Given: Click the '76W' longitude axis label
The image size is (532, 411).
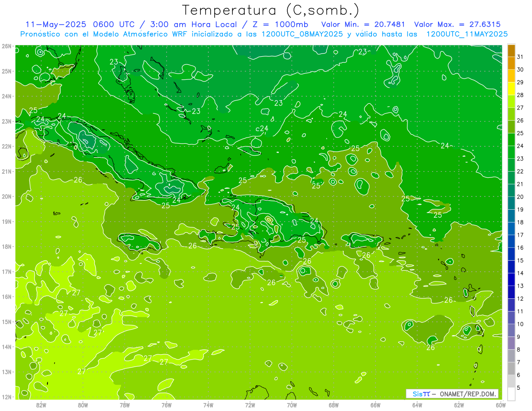Looking at the screenshot, I should [166, 405].
